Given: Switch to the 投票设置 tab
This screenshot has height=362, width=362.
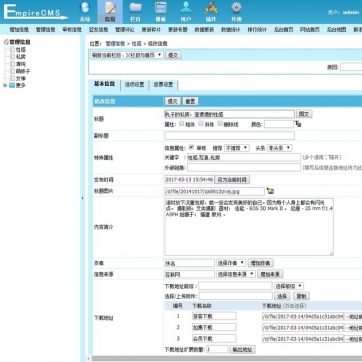Looking at the screenshot, I should [163, 85].
